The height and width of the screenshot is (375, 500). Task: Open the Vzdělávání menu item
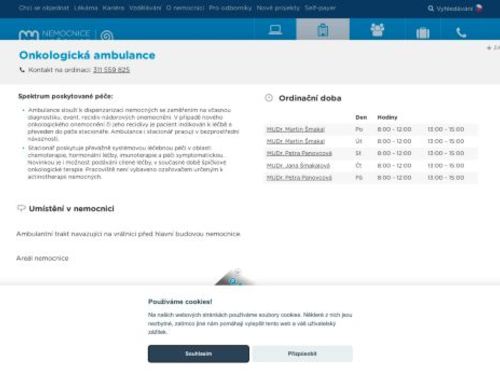coord(145,8)
